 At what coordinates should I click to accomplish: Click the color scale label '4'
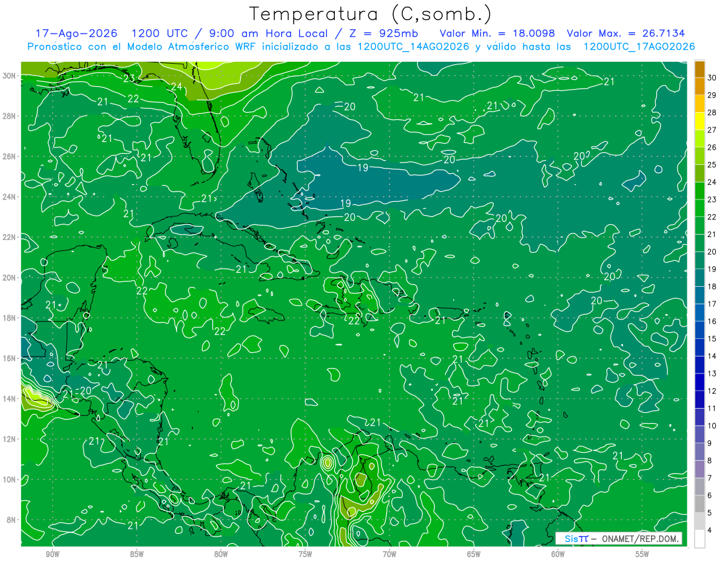[x=710, y=530]
